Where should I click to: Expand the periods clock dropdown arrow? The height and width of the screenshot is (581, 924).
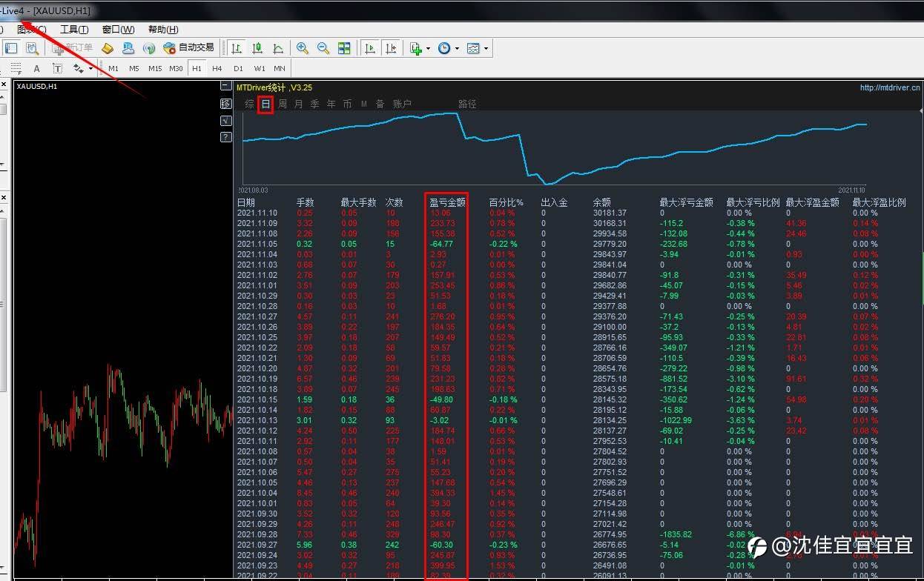(x=457, y=49)
